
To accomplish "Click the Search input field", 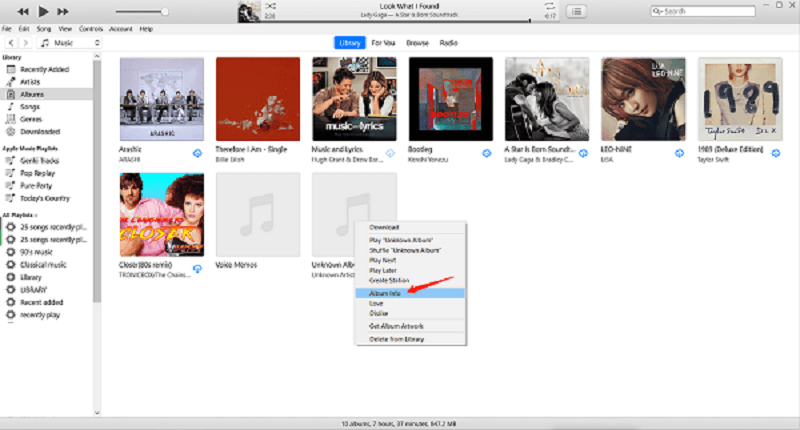I will coord(703,11).
